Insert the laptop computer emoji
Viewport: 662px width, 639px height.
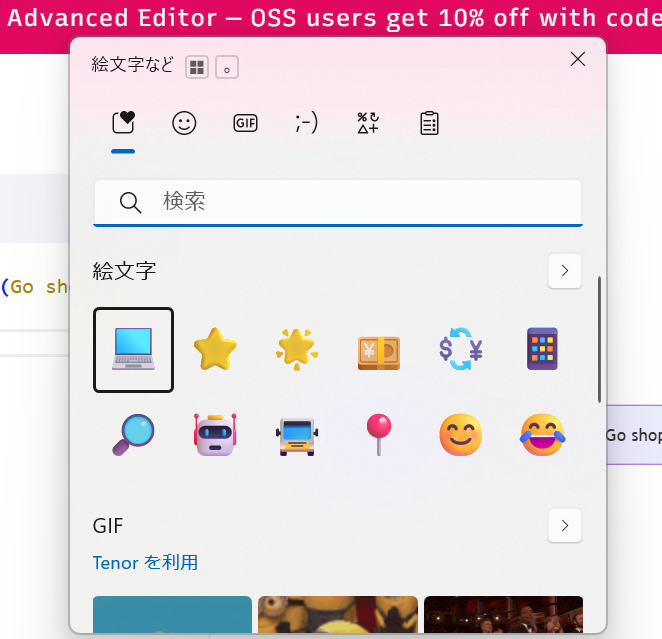click(x=133, y=350)
